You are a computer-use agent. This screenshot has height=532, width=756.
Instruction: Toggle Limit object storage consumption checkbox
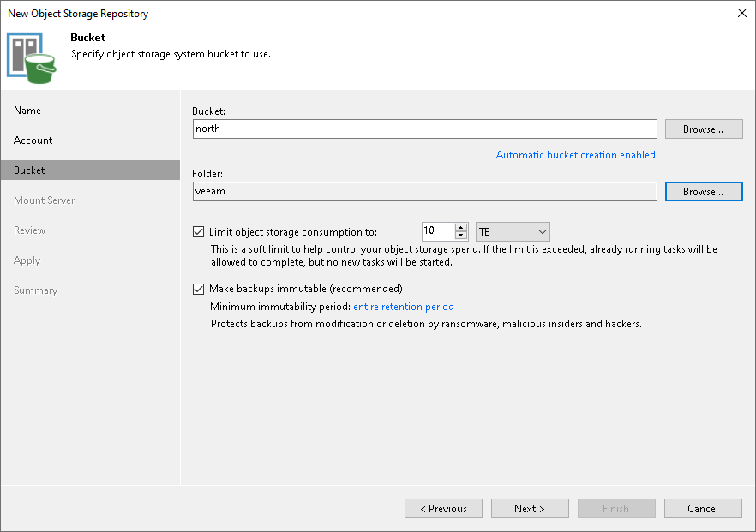(200, 231)
